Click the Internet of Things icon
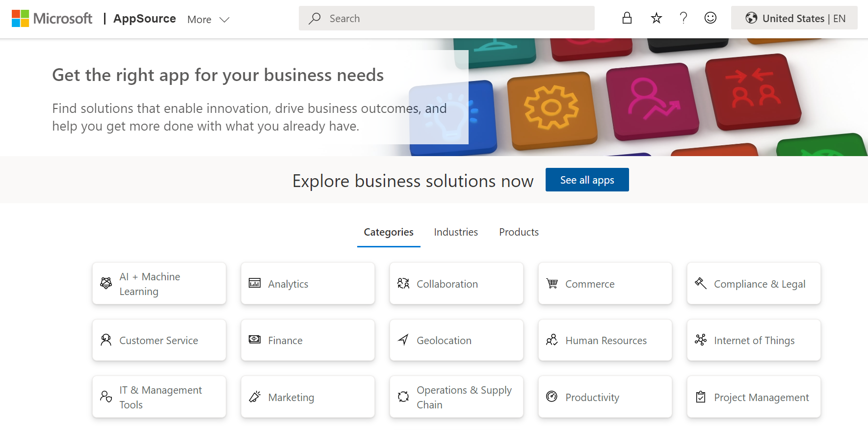868x430 pixels. 701,340
